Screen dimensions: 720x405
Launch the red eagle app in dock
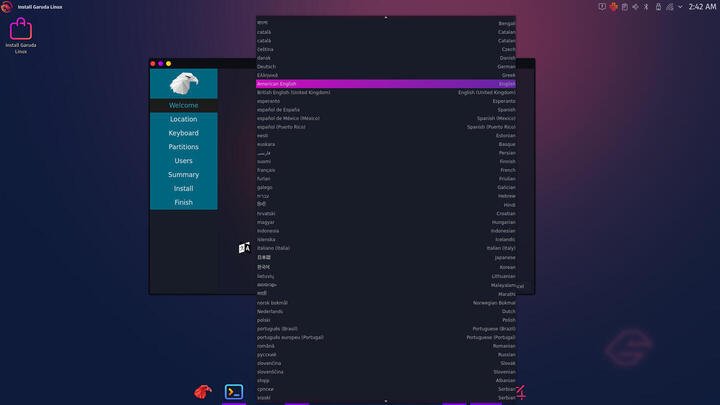tap(203, 392)
